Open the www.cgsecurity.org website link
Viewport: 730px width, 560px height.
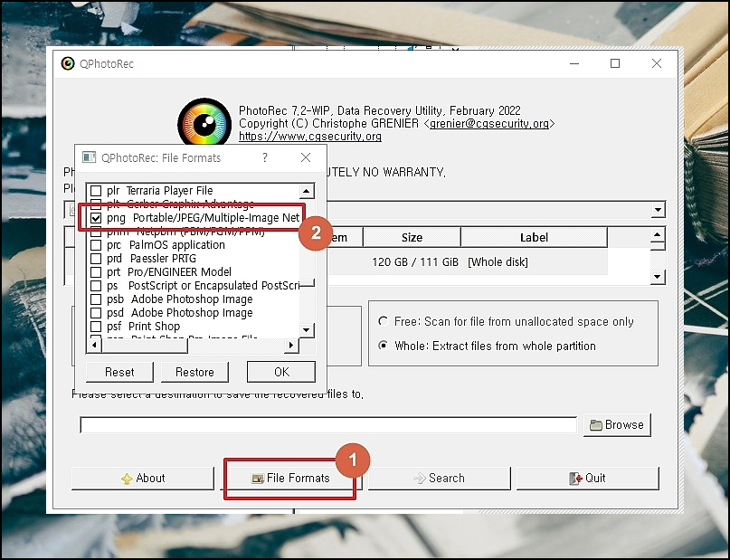[310, 137]
